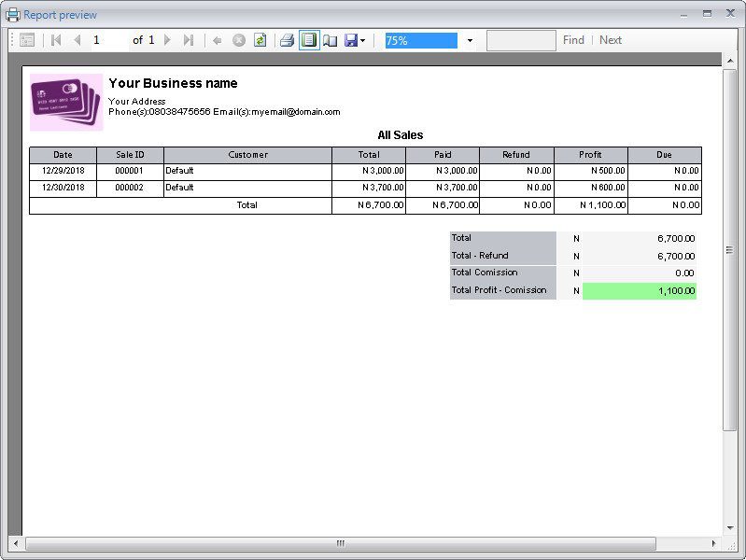Go to next page arrow
Screen dimensions: 746x560
[167, 40]
